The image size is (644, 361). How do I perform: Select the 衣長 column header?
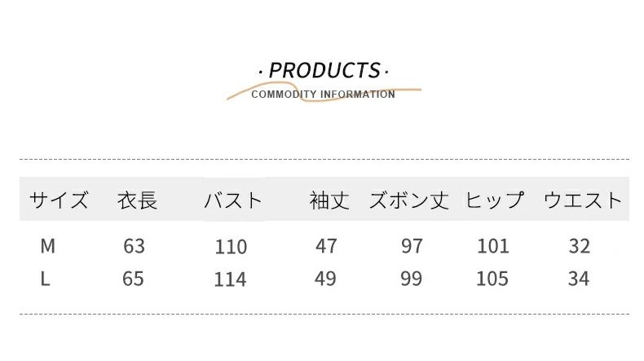click(x=137, y=200)
